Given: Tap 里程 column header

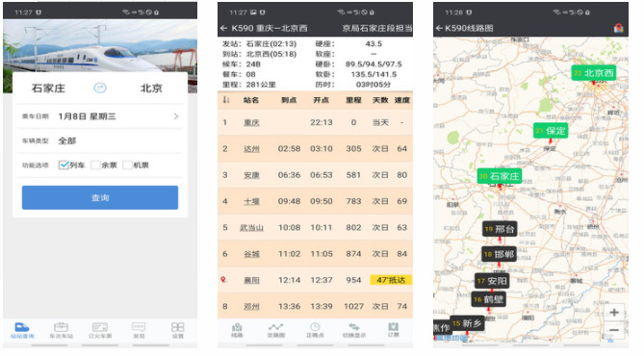Looking at the screenshot, I should point(353,100).
